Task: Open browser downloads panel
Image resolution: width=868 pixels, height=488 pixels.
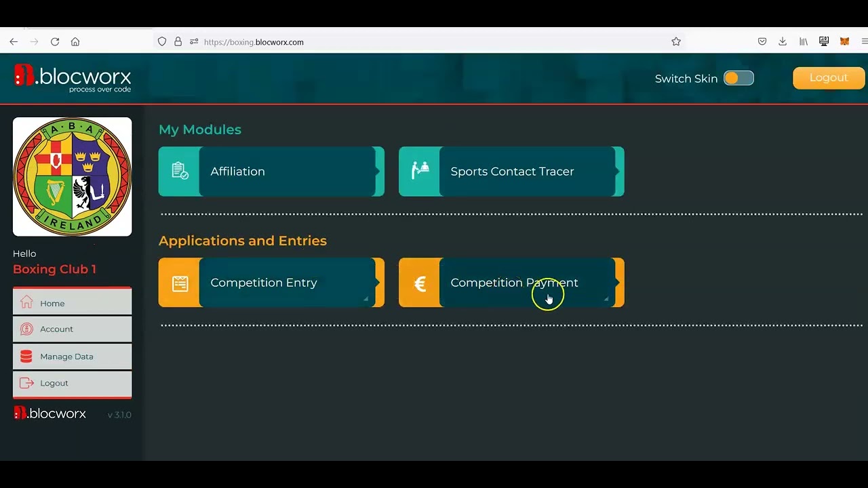Action: pos(783,42)
